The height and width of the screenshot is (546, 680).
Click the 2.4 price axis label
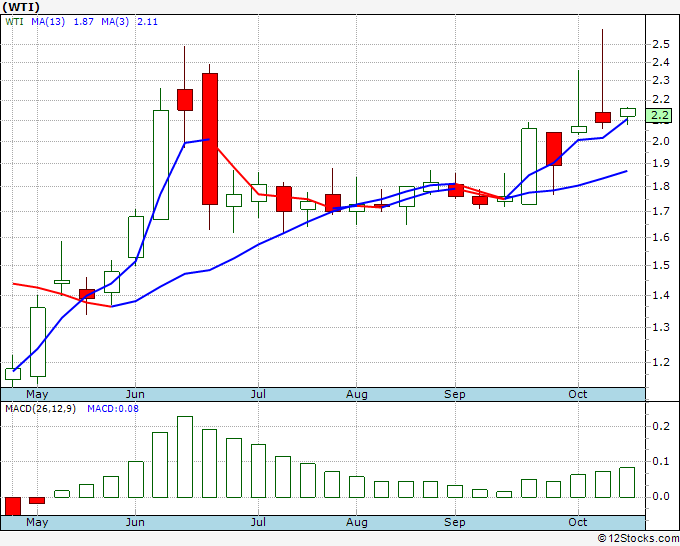[661, 62]
